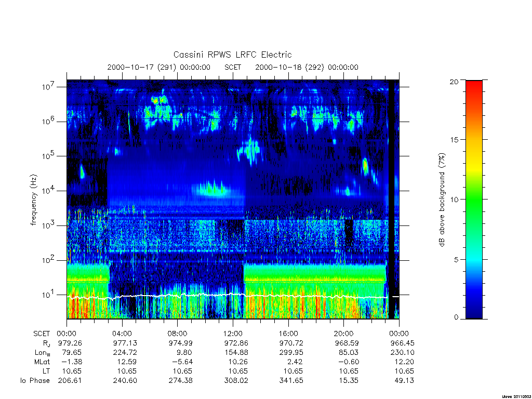This screenshot has width=532, height=399.
Task: Click the colorbar tick value '15'
Action: (454, 140)
